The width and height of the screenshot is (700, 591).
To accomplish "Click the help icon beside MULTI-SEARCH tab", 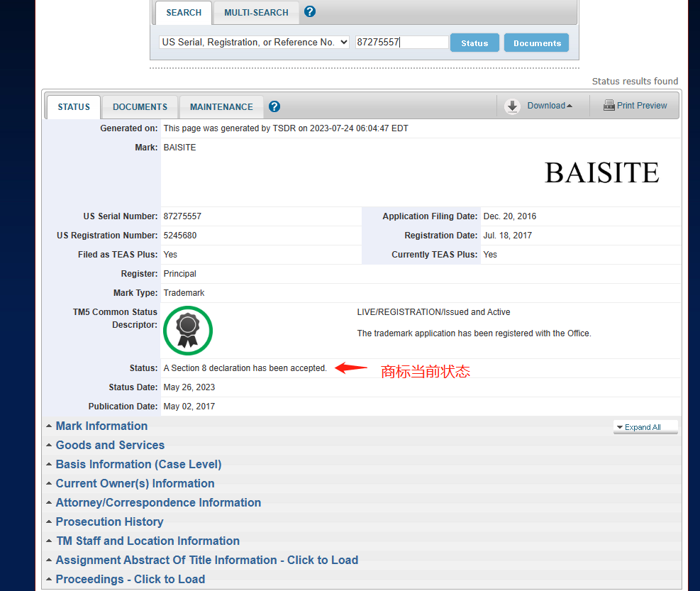I will tap(310, 12).
